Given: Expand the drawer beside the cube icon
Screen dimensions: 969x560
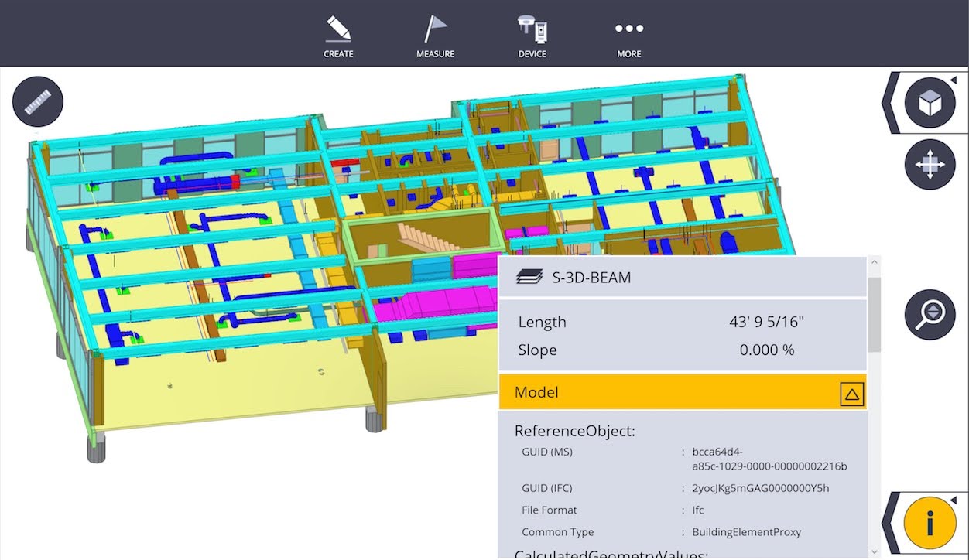Looking at the screenshot, I should [x=890, y=103].
